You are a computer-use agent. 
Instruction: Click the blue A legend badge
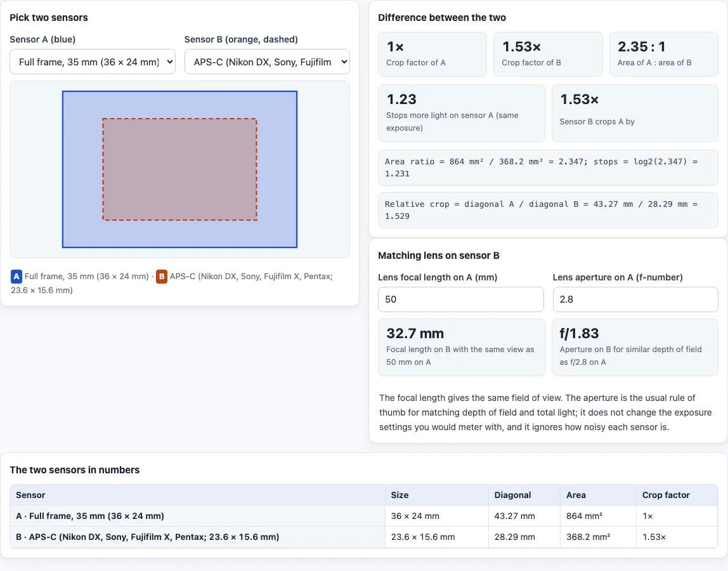16,277
